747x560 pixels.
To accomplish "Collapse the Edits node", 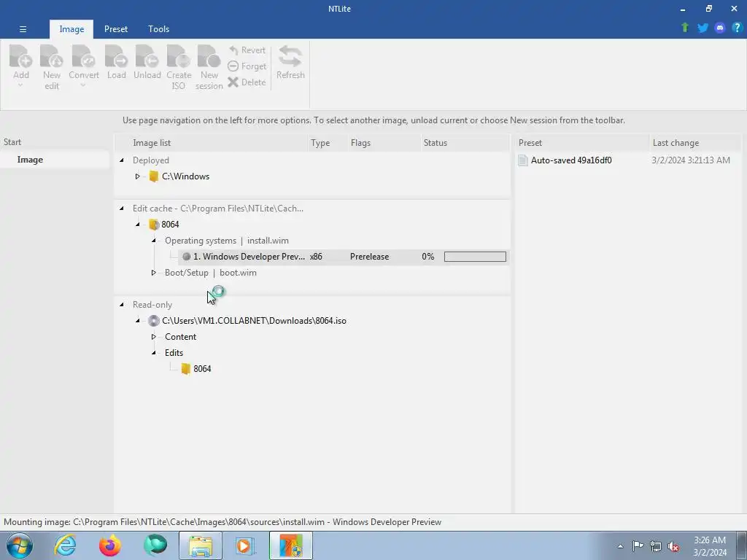I will 153,353.
